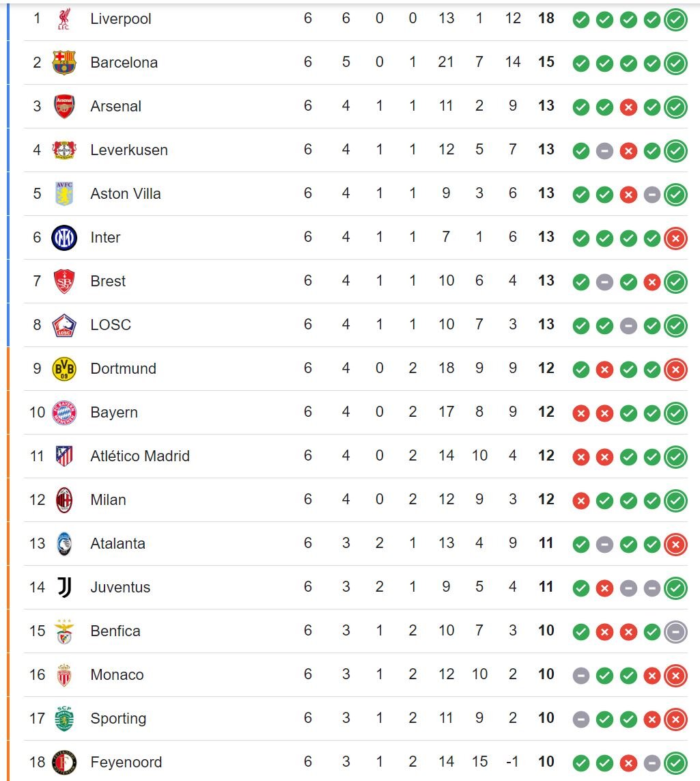Open the Dortmund BVB logo
The image size is (700, 781).
click(64, 369)
